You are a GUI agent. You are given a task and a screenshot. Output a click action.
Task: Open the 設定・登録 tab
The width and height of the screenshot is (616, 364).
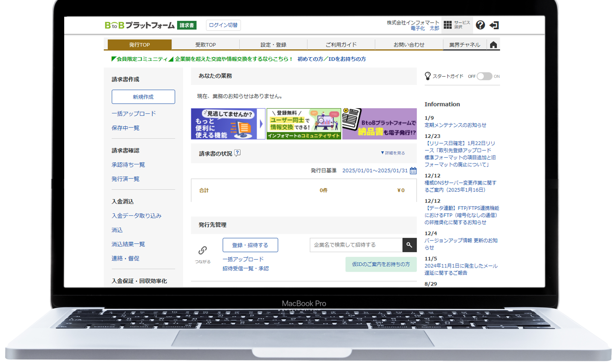click(x=273, y=45)
